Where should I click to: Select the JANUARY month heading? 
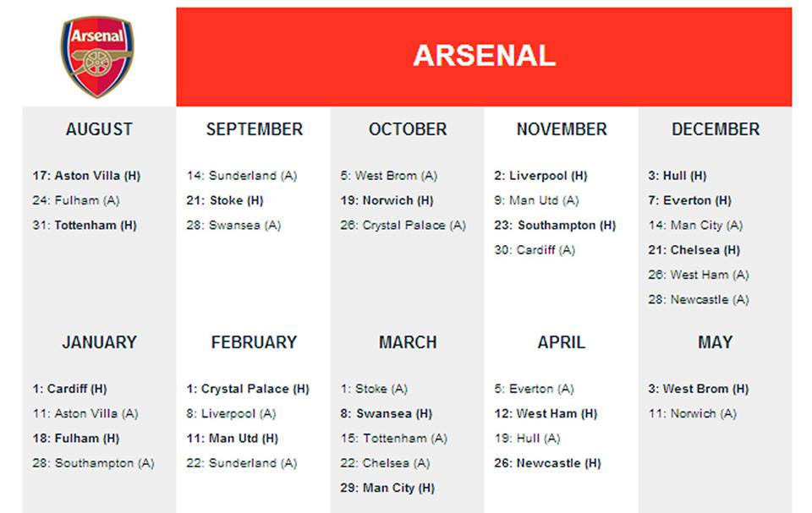[x=99, y=342]
